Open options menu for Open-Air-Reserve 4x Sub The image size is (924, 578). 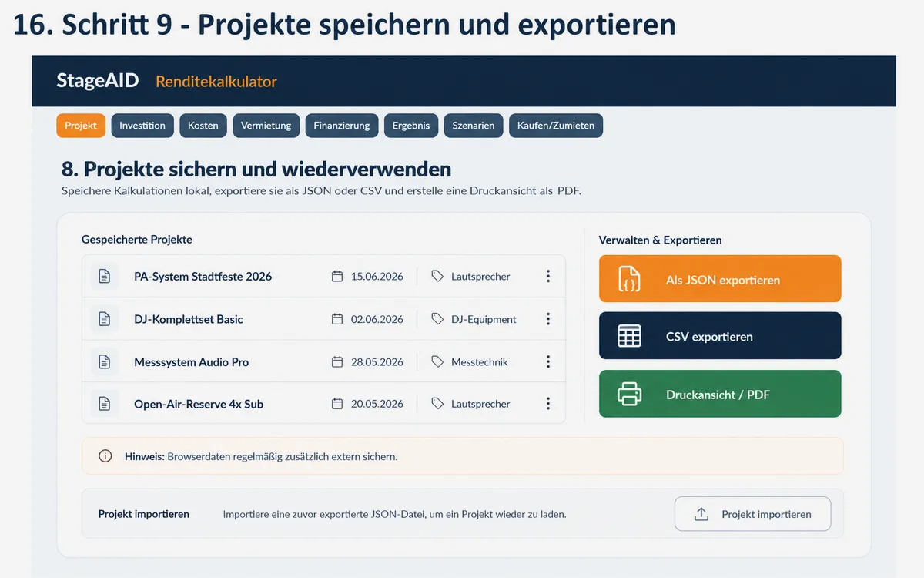[x=548, y=404]
